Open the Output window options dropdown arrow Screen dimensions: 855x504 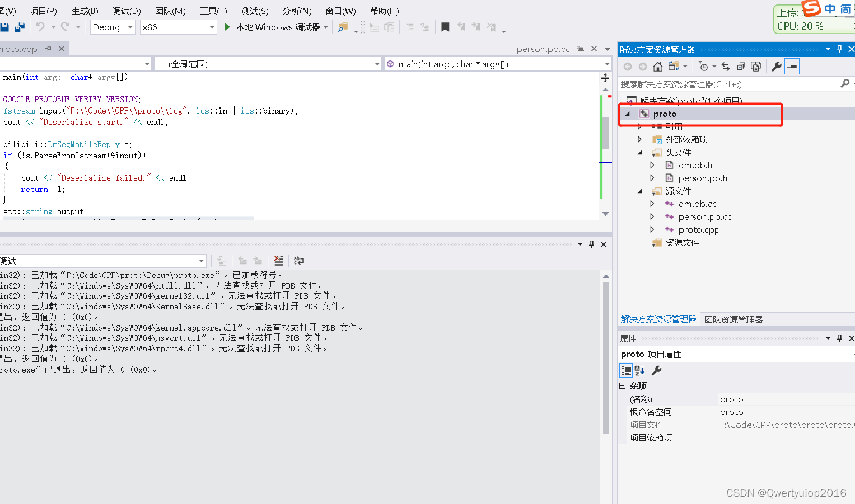click(x=580, y=244)
